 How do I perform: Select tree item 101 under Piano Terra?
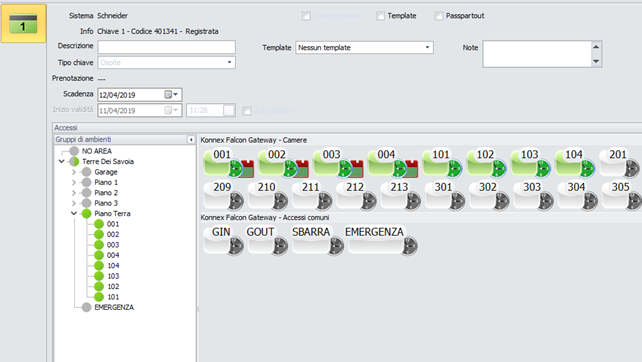(113, 297)
